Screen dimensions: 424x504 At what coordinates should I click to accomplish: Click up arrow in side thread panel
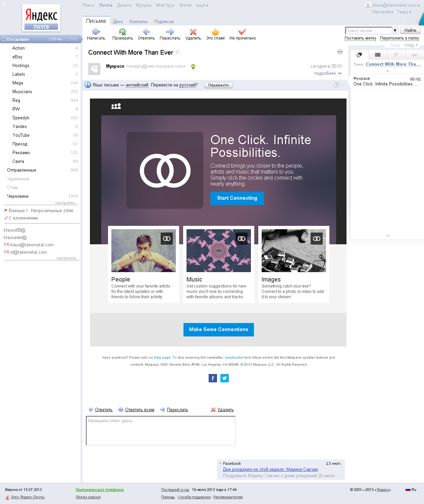click(387, 71)
